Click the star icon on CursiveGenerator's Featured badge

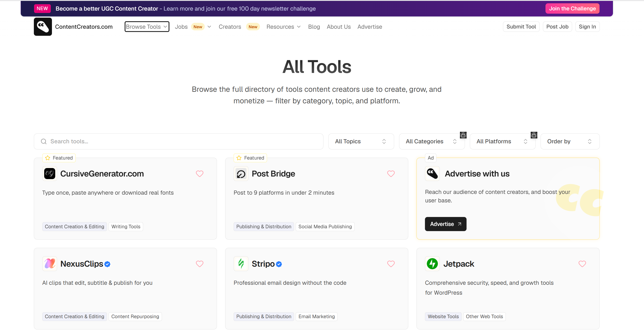click(x=47, y=158)
